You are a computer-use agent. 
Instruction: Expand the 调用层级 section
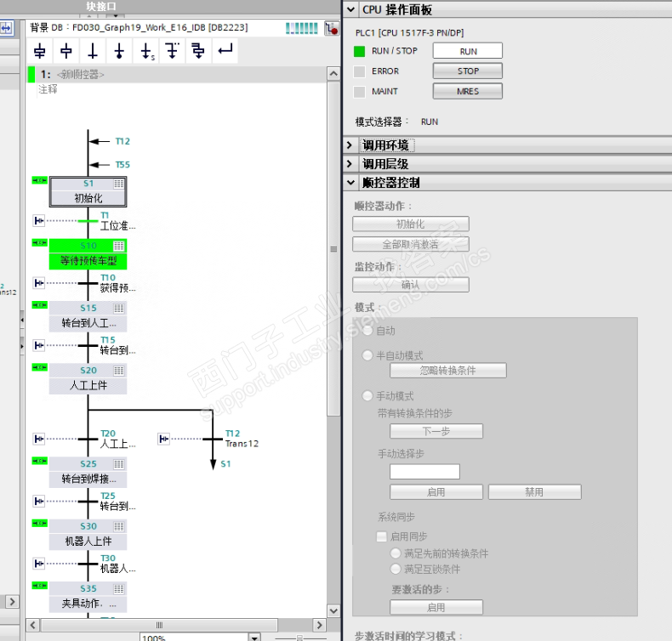(350, 163)
